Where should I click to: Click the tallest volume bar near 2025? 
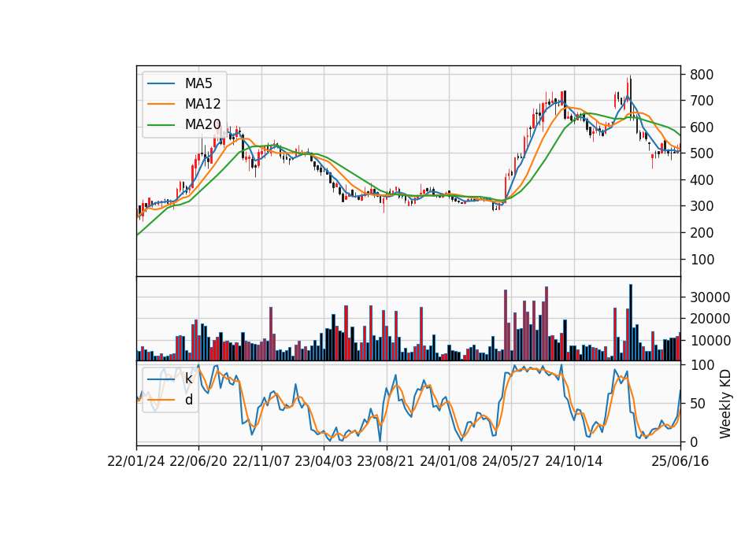(631, 323)
